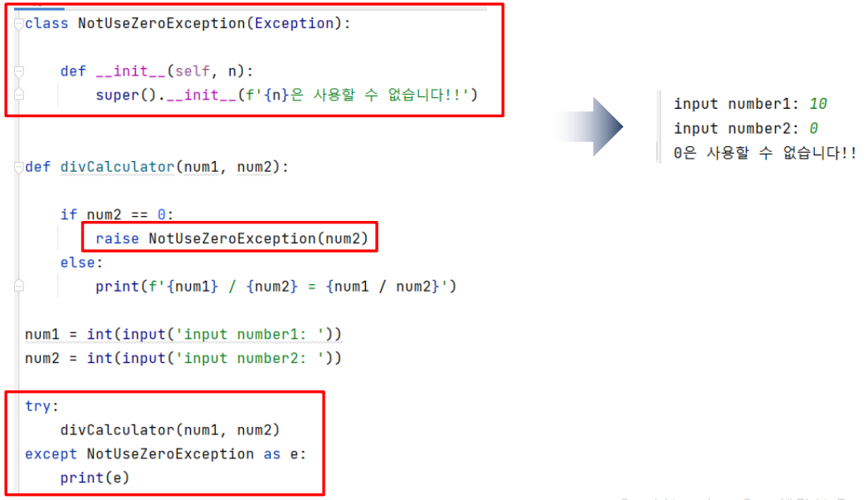
Task: Click the try: keyword line
Action: tap(41, 406)
